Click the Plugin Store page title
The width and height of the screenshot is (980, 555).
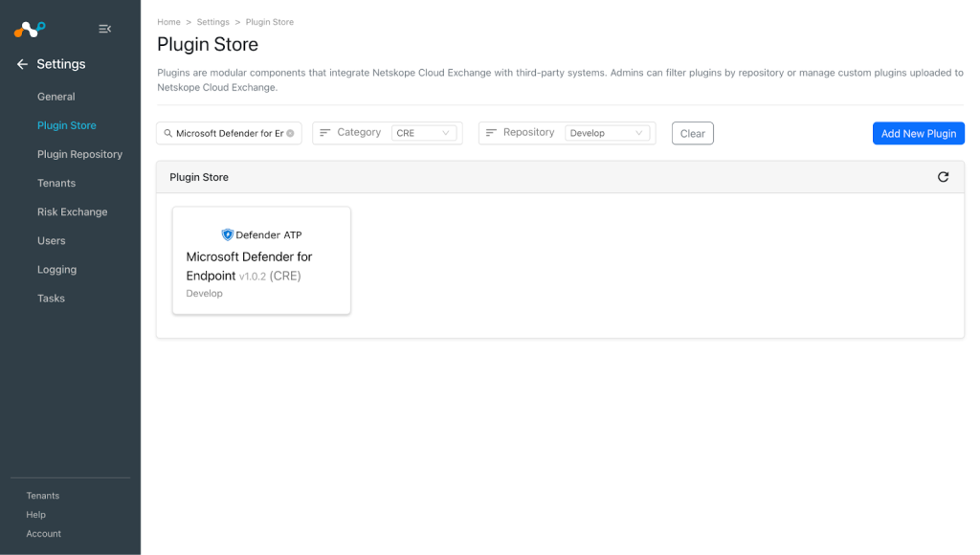point(208,44)
